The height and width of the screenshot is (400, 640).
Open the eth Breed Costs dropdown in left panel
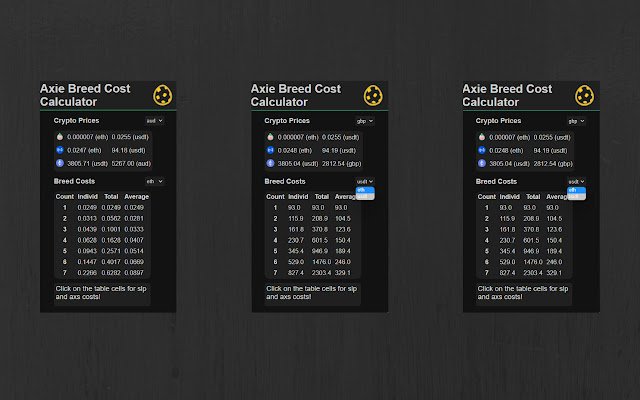[x=155, y=181]
